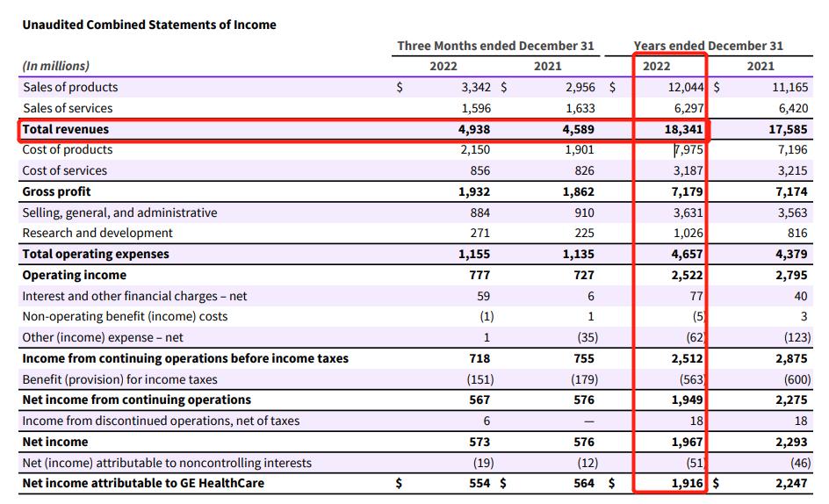Click other expense value (123)
The width and height of the screenshot is (829, 504).
coord(797,337)
